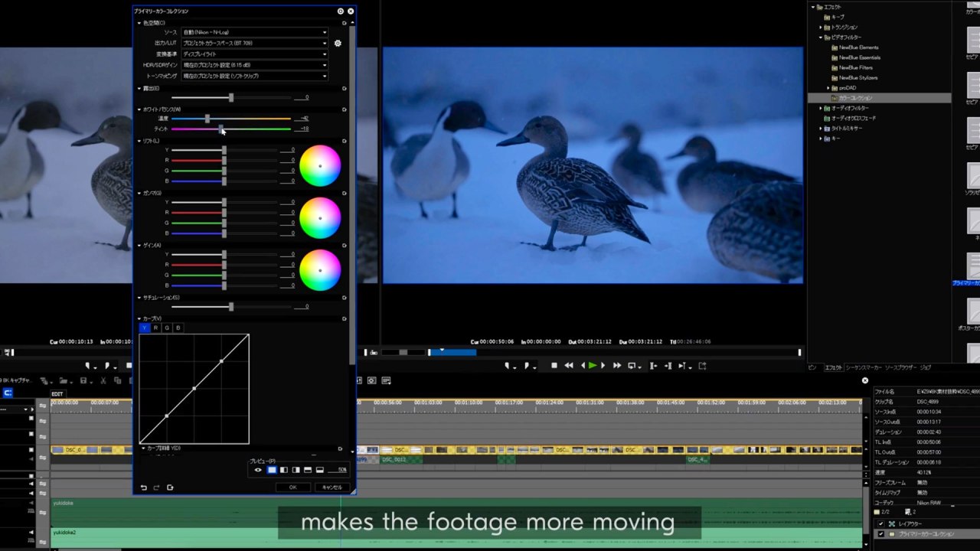
Task: Uncheck the レイアウター filter checkbox
Action: pyautogui.click(x=881, y=523)
